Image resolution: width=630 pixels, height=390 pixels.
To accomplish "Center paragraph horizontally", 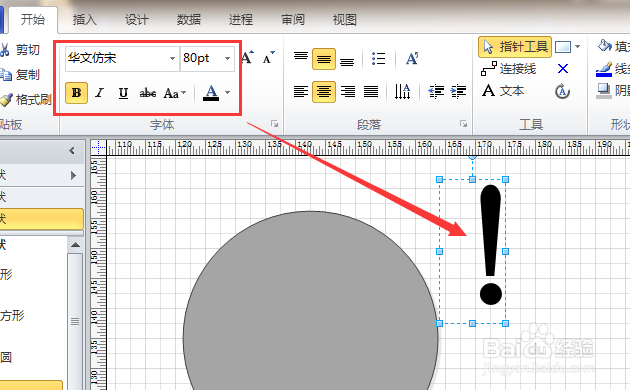I will pos(324,92).
